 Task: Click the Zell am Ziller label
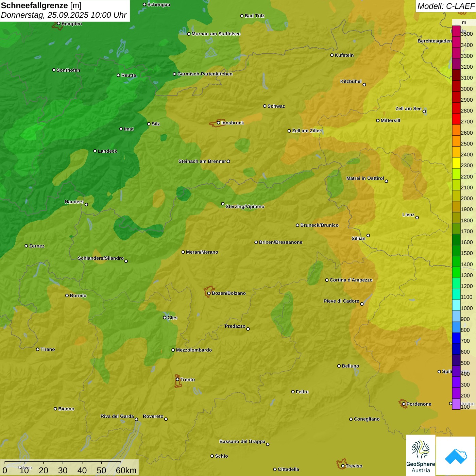pos(307,131)
